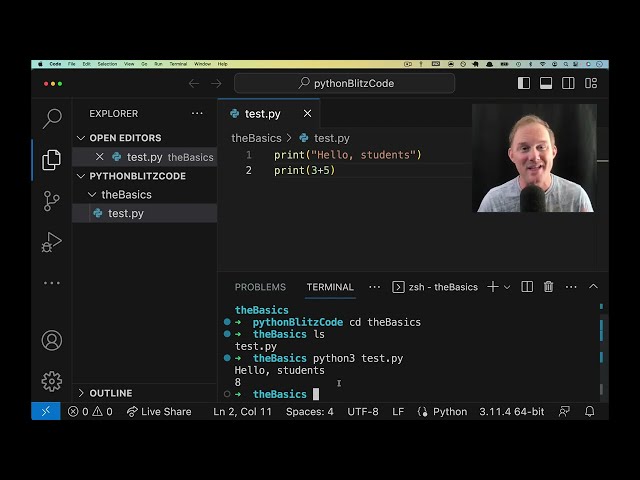Open the Source Control view
The image size is (640, 480).
(51, 201)
